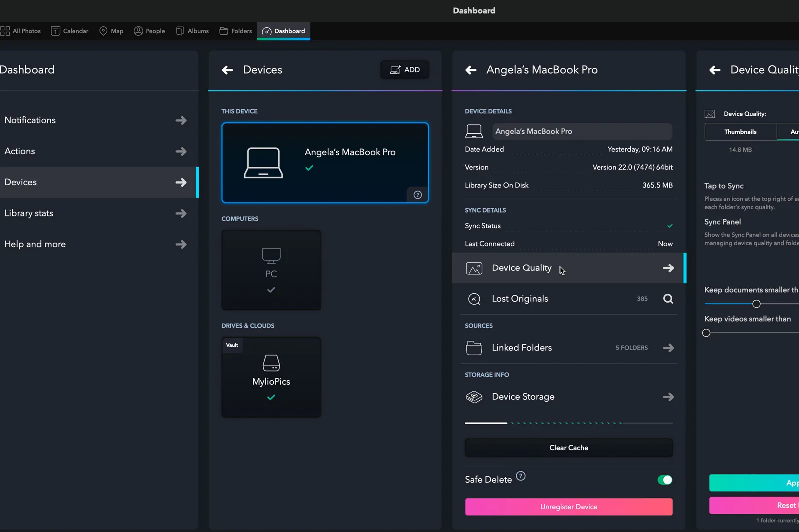Click the green checkmark under Angela's MacBook Pro
The width and height of the screenshot is (799, 532).
309,168
